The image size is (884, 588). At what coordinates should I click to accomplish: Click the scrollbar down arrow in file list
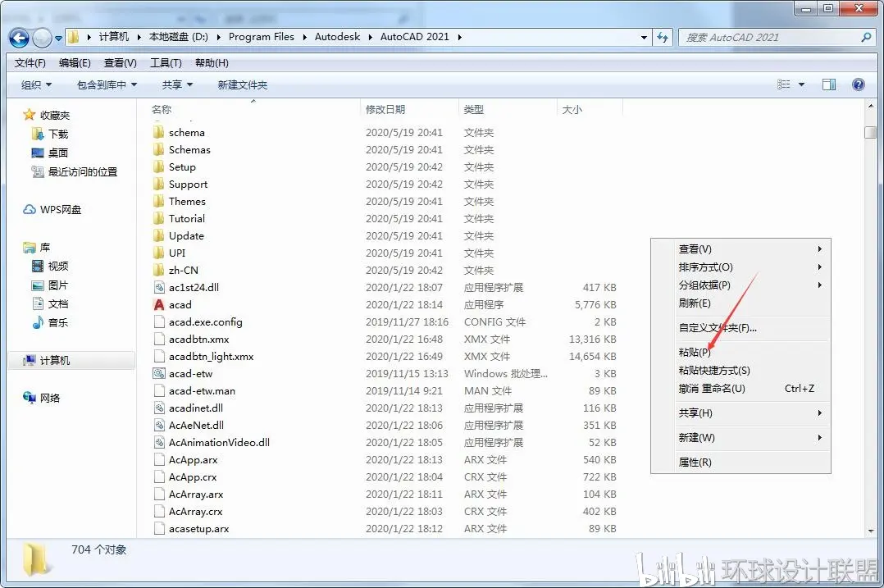[871, 531]
